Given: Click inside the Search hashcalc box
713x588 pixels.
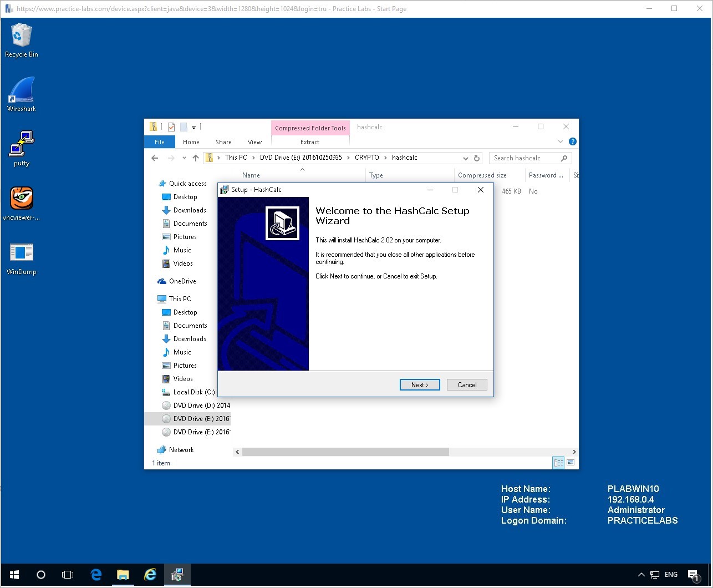Looking at the screenshot, I should pyautogui.click(x=524, y=158).
